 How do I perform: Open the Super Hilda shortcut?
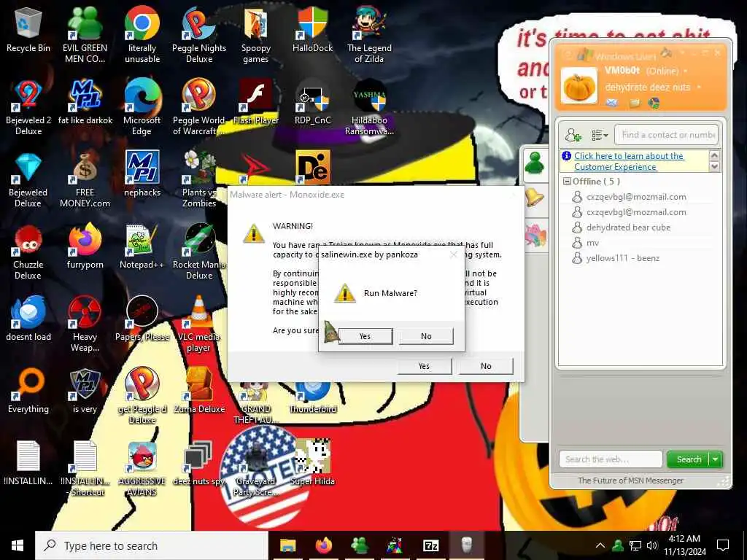[312, 463]
